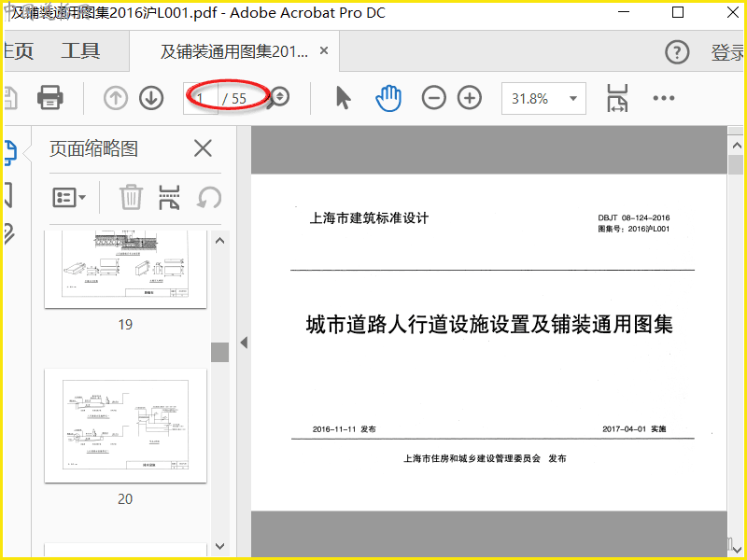Image resolution: width=747 pixels, height=560 pixels.
Task: Go to previous page with up arrow
Action: pyautogui.click(x=115, y=98)
